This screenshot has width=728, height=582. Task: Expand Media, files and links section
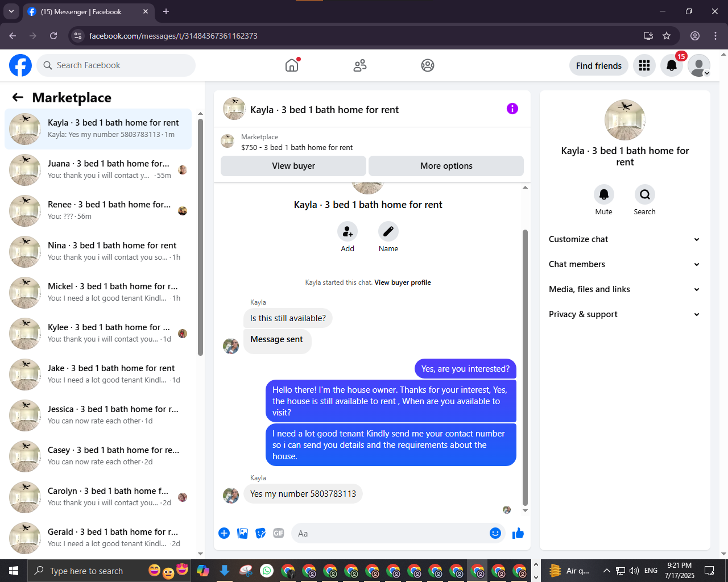click(624, 289)
